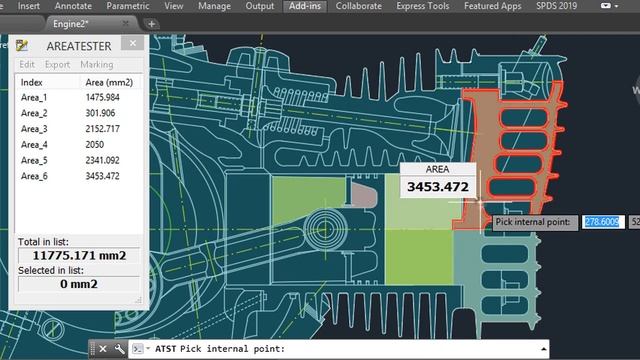Select the Area_1 row
The height and width of the screenshot is (360, 640).
pos(79,98)
